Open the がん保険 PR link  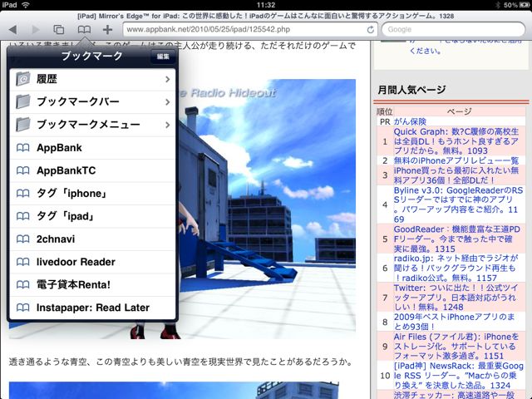[410, 121]
